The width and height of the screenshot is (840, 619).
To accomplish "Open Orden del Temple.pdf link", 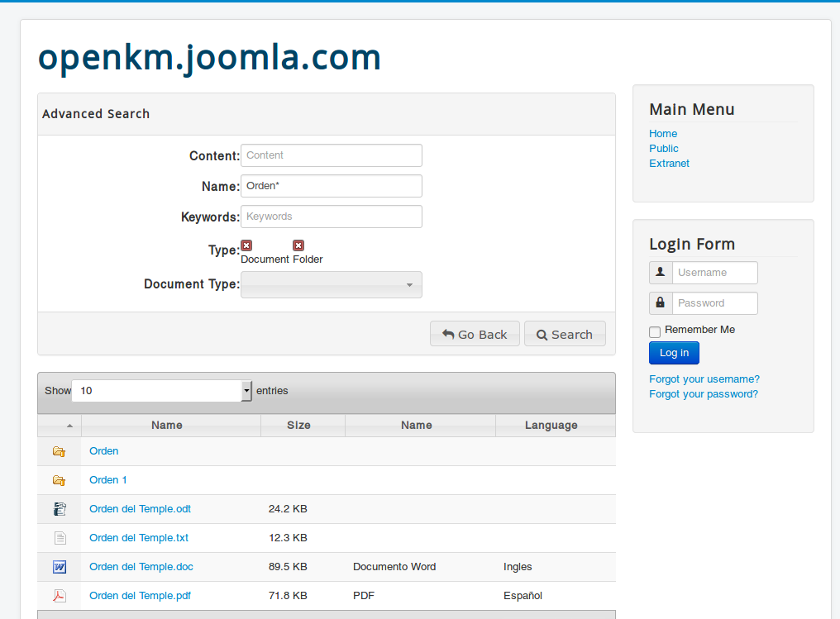I will pos(140,595).
